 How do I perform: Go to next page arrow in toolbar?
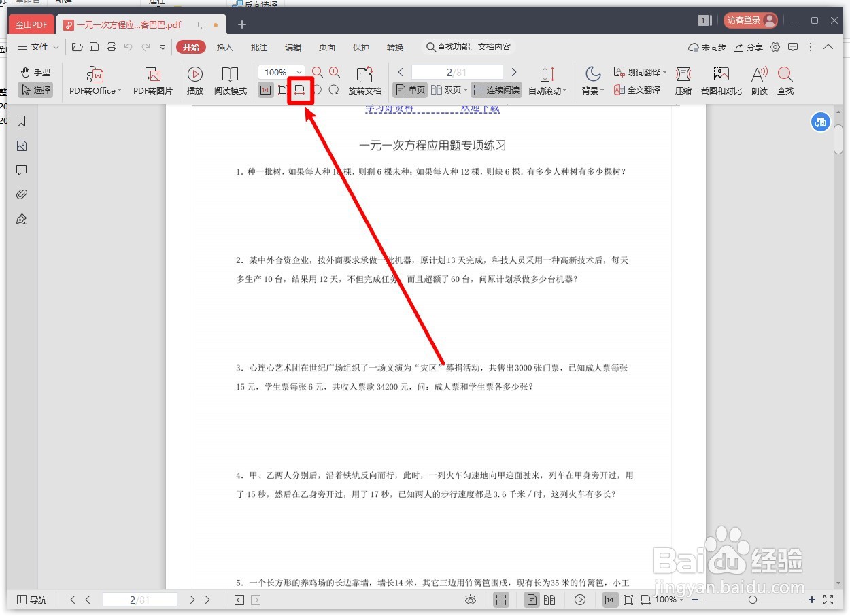coord(514,72)
